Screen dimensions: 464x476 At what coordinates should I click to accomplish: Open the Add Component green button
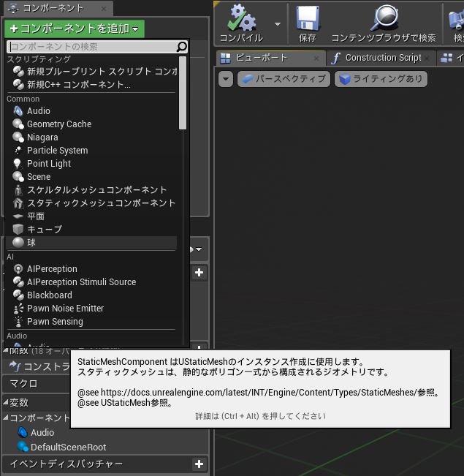(x=75, y=29)
